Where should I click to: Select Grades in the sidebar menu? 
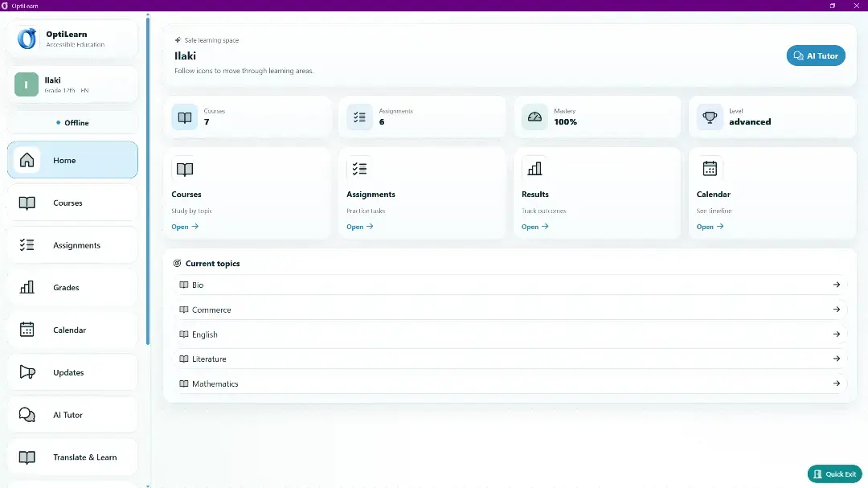(x=72, y=287)
